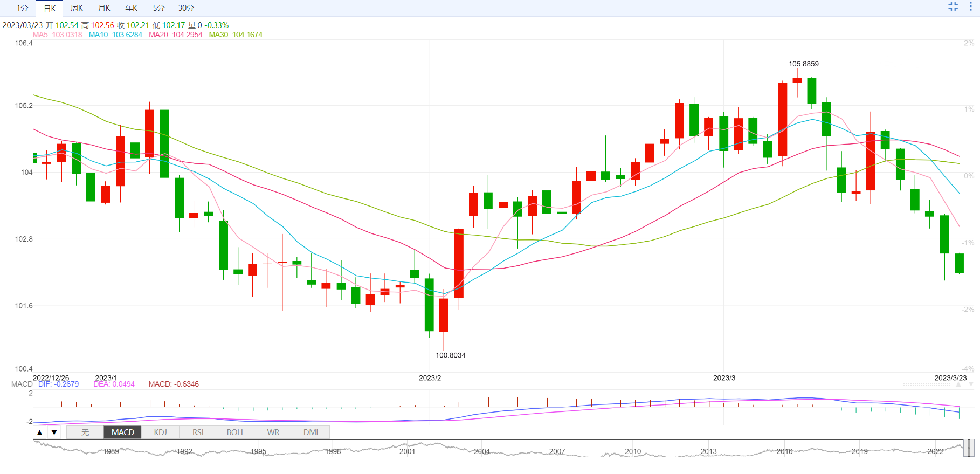Image resolution: width=980 pixels, height=474 pixels.
Task: Click the MA10: 103.6284 legend value
Action: (115, 35)
